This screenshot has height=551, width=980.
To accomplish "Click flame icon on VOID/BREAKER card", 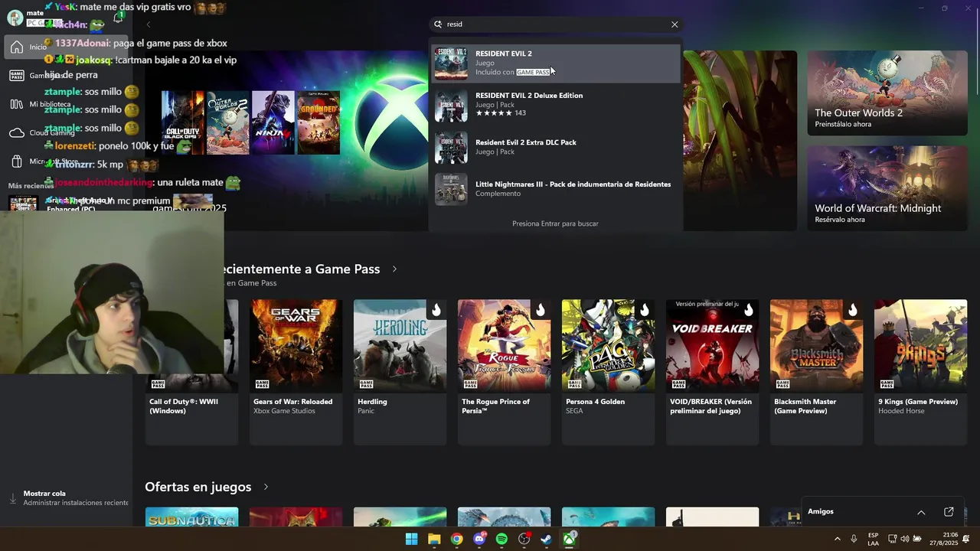I will point(748,310).
